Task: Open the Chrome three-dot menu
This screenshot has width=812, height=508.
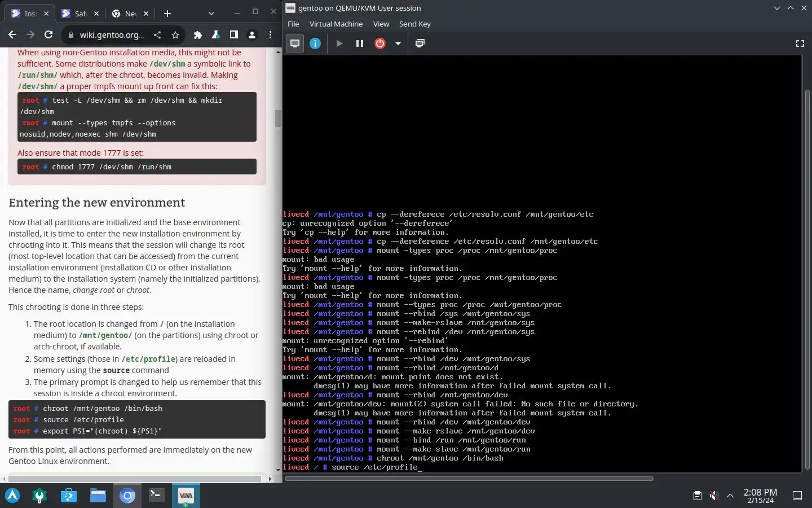Action: [x=271, y=35]
